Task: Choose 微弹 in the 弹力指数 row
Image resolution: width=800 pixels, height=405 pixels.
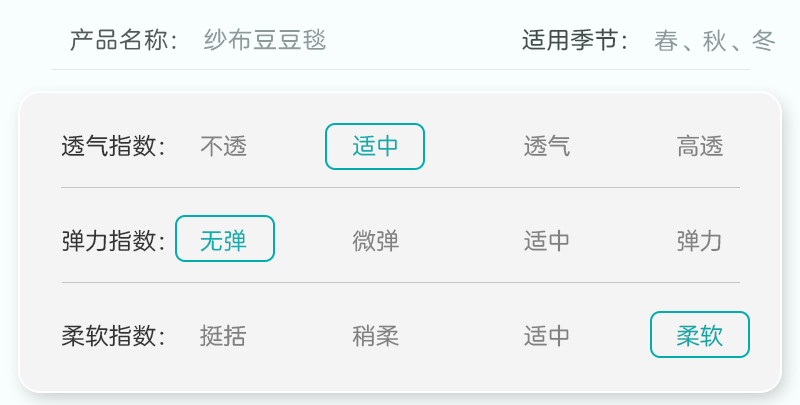Action: pyautogui.click(x=376, y=241)
